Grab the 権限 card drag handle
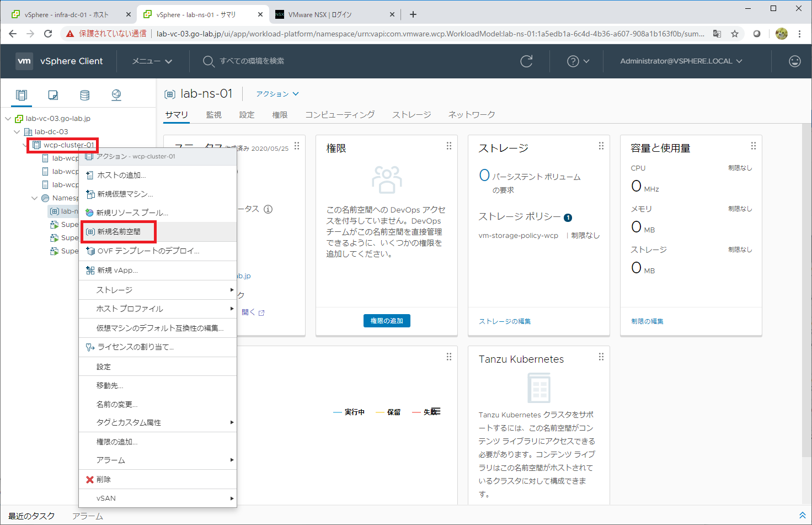This screenshot has height=525, width=812. click(449, 146)
